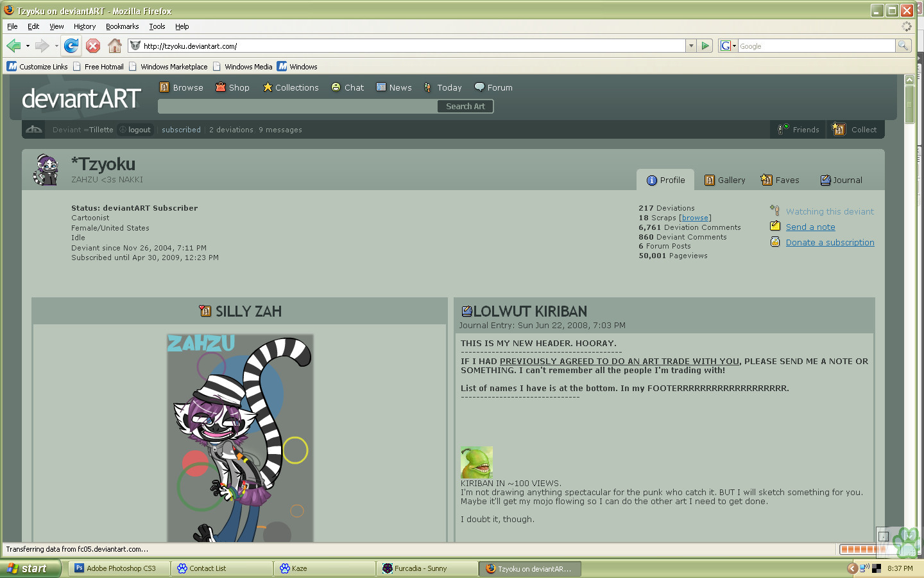Screen dimensions: 924x578
Task: Click the vertical scrollbar up arrow
Action: tap(909, 80)
